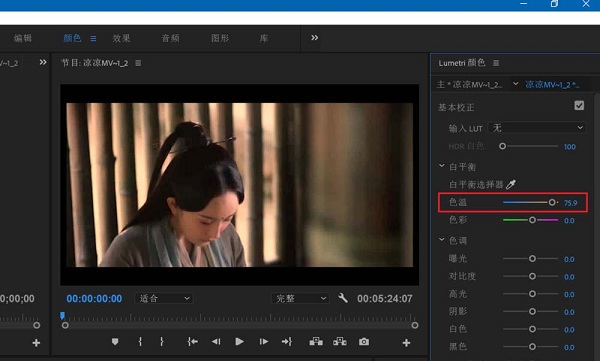Click the Lift button
This screenshot has height=361, width=600.
[316, 341]
